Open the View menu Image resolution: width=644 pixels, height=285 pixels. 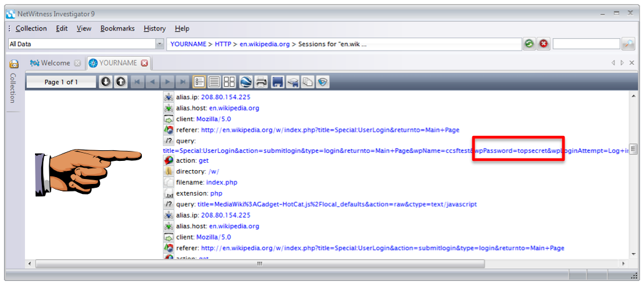click(84, 28)
